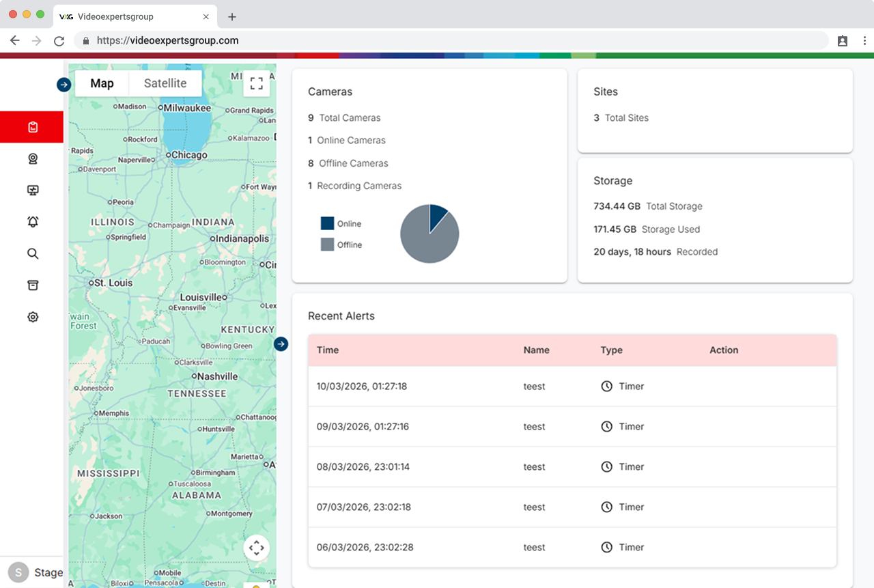Click the Time column header

[328, 350]
